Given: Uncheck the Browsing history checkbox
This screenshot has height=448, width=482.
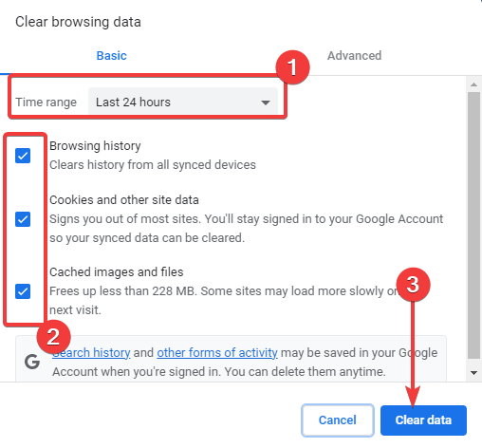Looking at the screenshot, I should point(23,156).
